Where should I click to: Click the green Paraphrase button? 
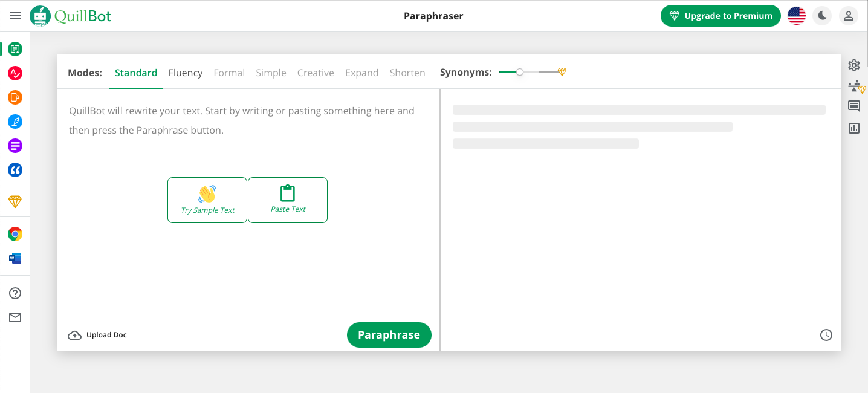point(389,335)
